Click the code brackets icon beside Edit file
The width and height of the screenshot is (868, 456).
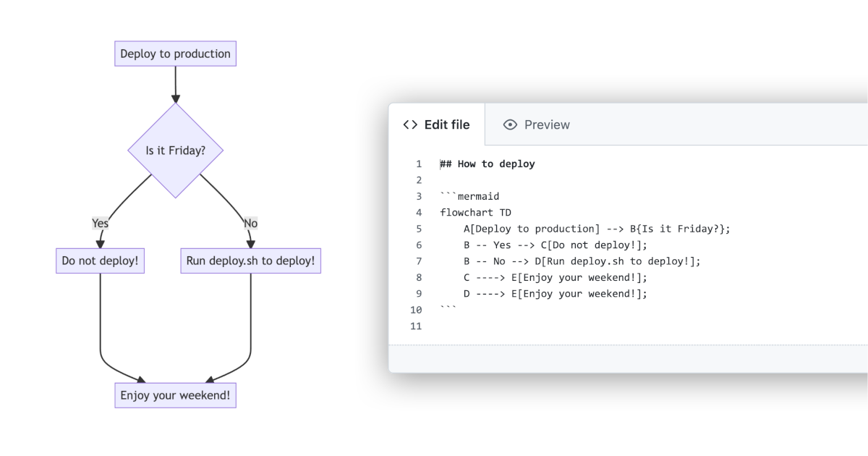[x=410, y=124]
